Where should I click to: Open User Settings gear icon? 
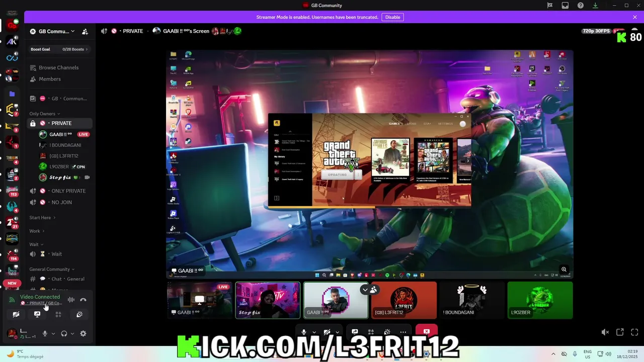coord(83,333)
